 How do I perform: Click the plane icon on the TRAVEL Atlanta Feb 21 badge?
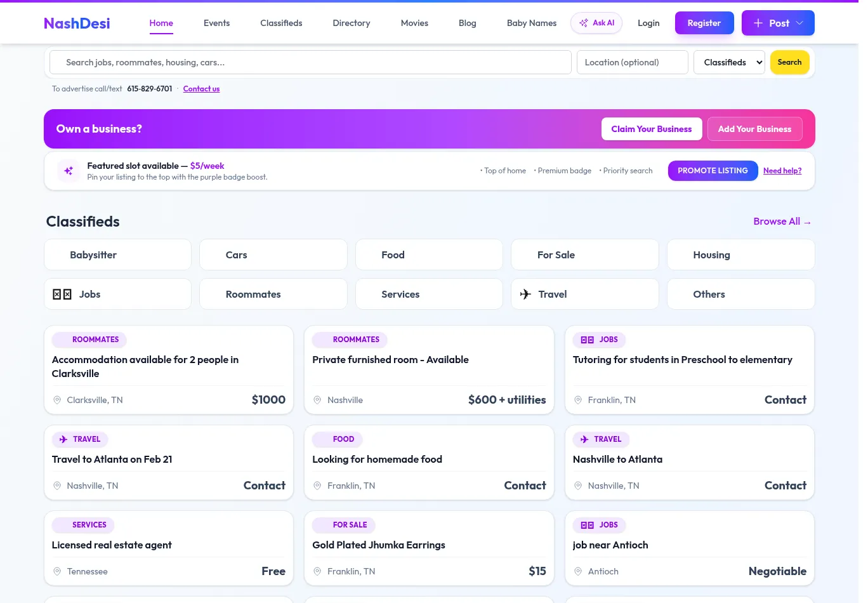tap(63, 439)
